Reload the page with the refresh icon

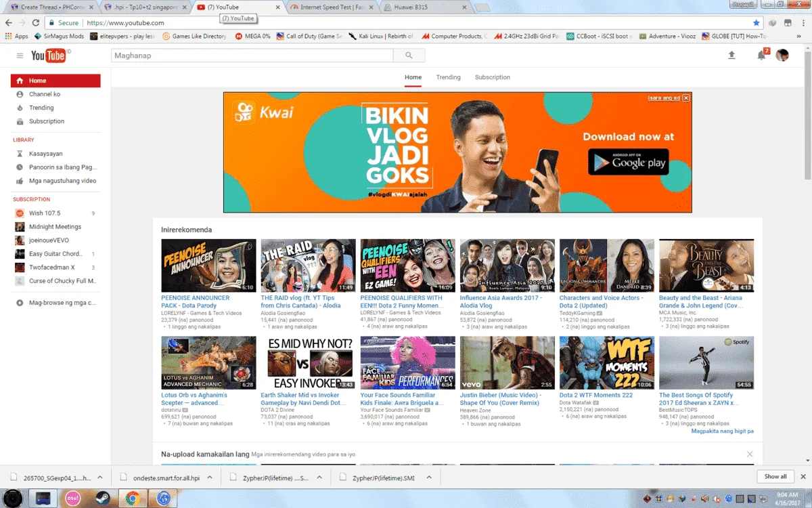[x=35, y=23]
